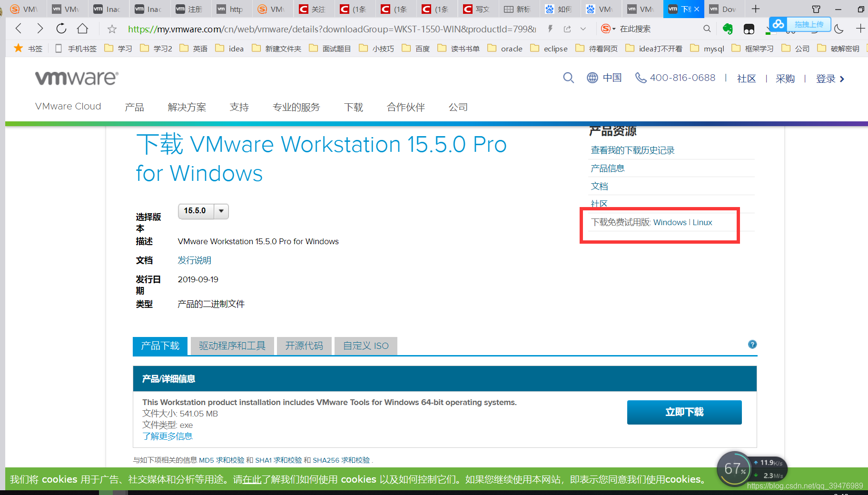The image size is (868, 495).
Task: Switch to the 写文 tab
Action: pyautogui.click(x=477, y=9)
